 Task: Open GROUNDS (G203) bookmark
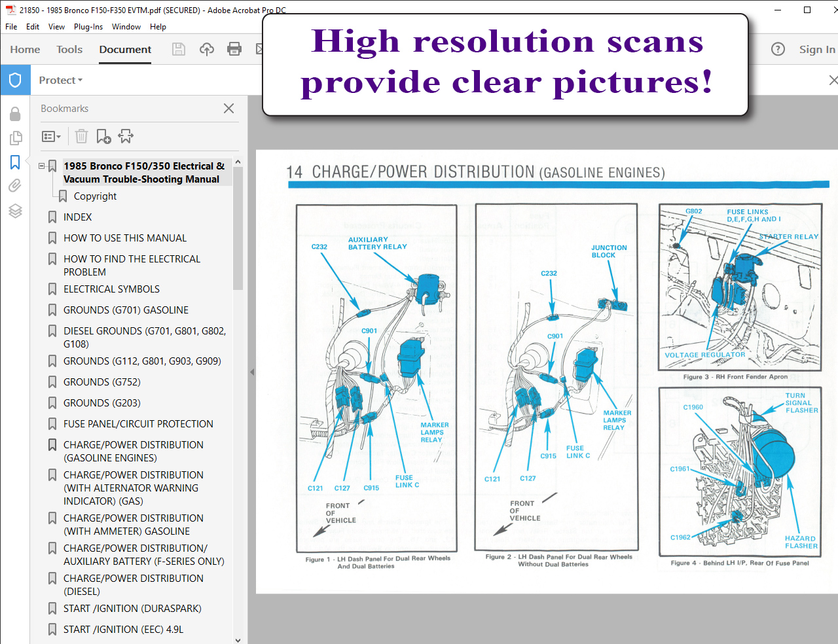pos(101,403)
